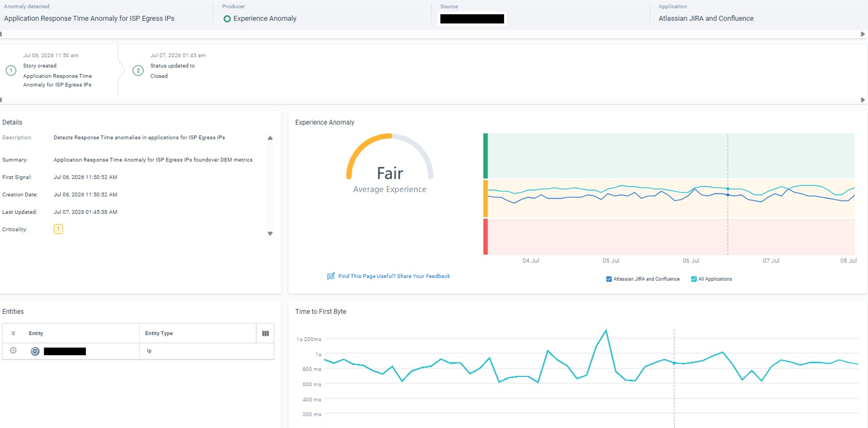Sort by Entity Type column header

159,333
